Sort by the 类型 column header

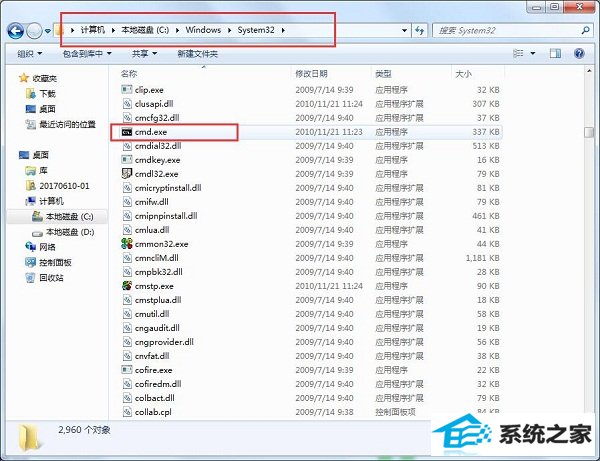tap(383, 73)
